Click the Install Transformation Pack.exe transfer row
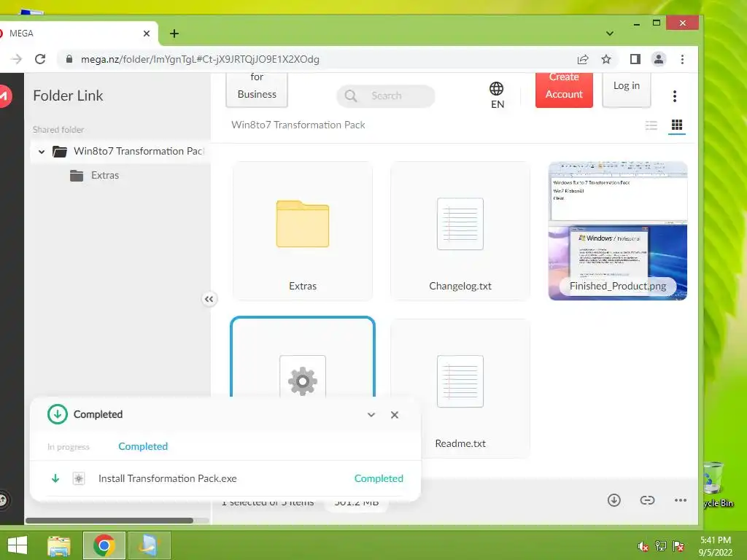 [225, 478]
